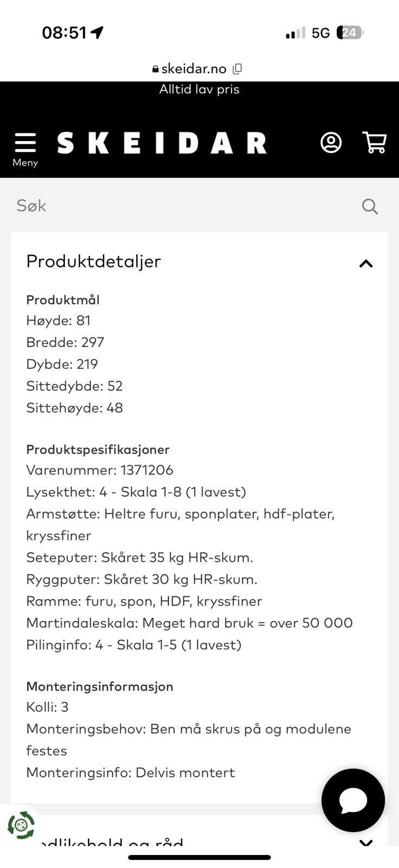Collapse the Produktdetaljer section chevron
Screen dimensions: 399x868
click(x=366, y=264)
